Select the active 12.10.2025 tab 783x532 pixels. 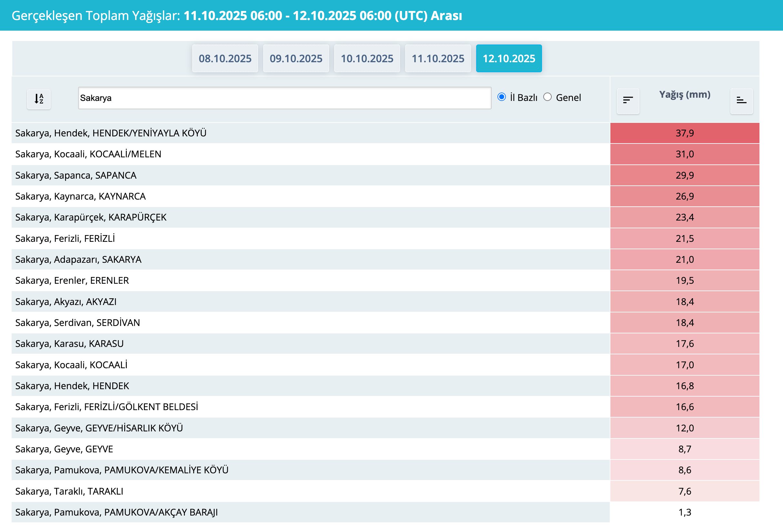[509, 58]
